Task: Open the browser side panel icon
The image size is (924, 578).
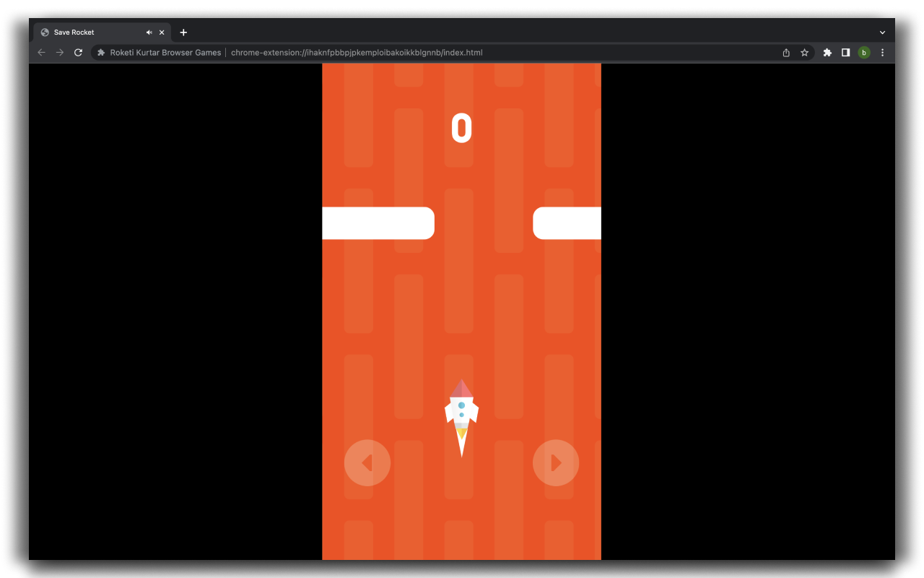Action: click(x=845, y=52)
